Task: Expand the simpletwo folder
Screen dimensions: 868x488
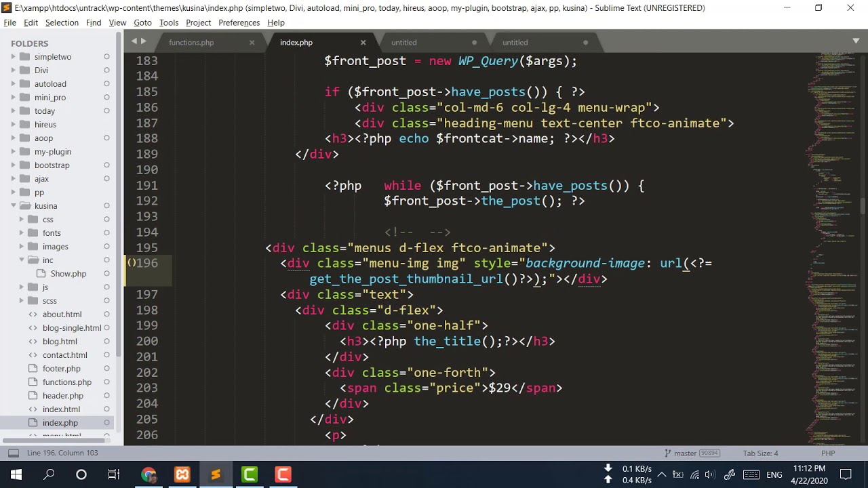Action: 13,57
